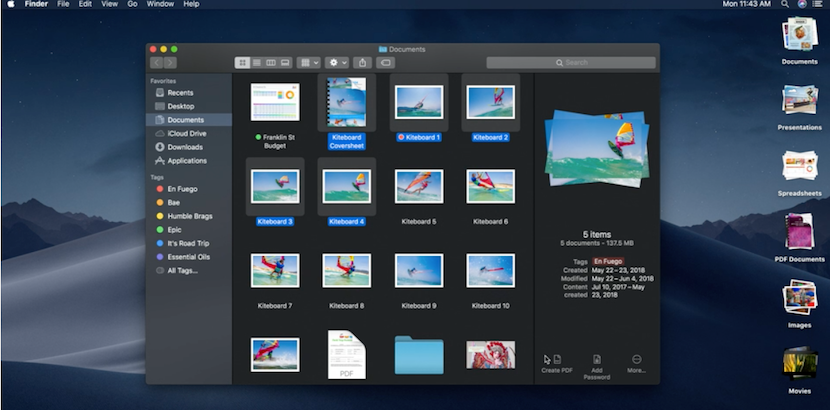Open Downloads in the sidebar
The image size is (830, 410).
(x=184, y=147)
